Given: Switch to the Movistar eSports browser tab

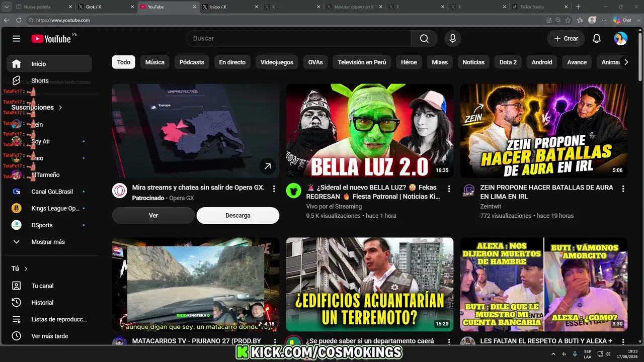Looking at the screenshot, I should 354,7.
